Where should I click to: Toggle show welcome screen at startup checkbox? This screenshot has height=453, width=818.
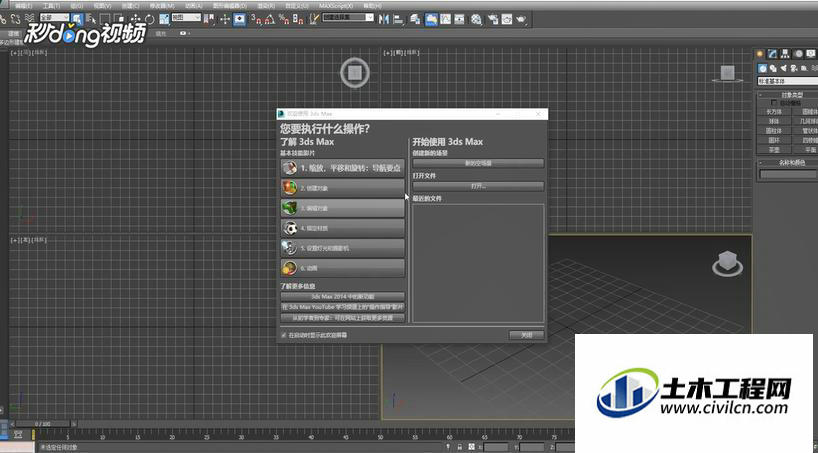pos(283,335)
